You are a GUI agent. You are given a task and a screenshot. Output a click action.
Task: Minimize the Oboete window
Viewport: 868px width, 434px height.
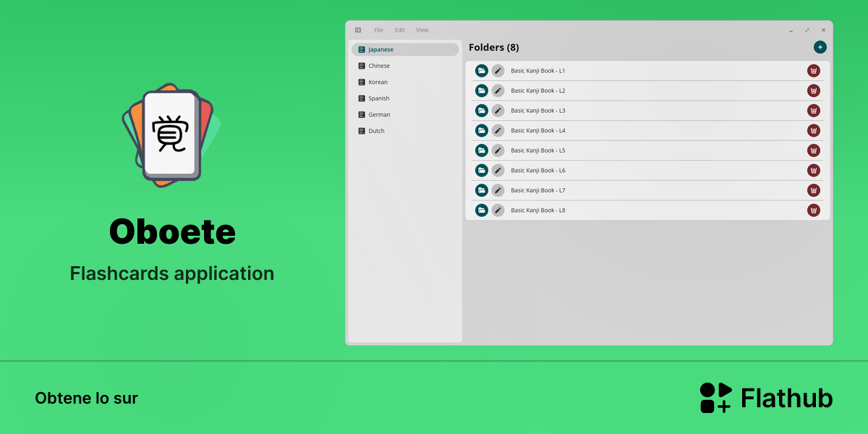791,30
